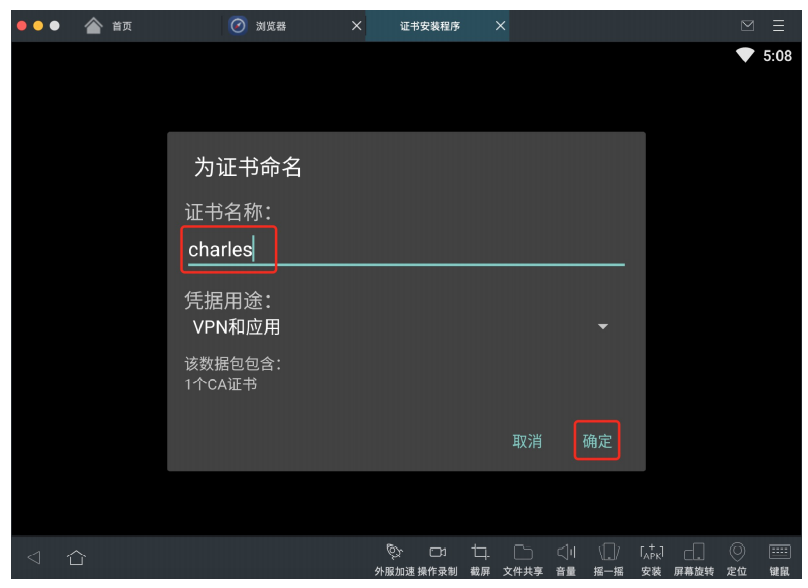Open the 外服加速 rocket tool
Screen dimensions: 808x588
394,559
